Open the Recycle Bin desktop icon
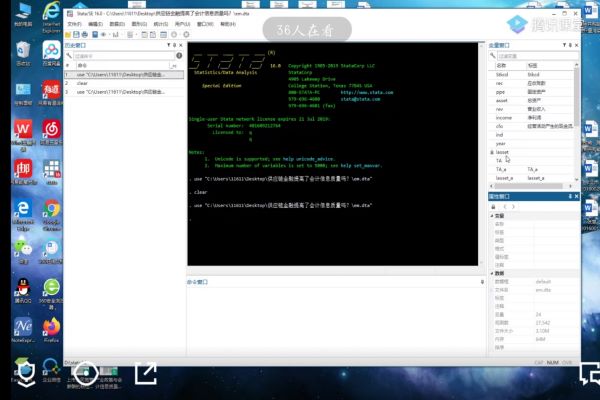 tap(23, 54)
